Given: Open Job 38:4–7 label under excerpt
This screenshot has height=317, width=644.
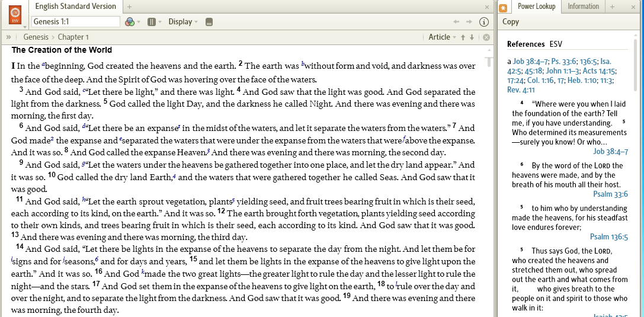Looking at the screenshot, I should click(x=610, y=152).
